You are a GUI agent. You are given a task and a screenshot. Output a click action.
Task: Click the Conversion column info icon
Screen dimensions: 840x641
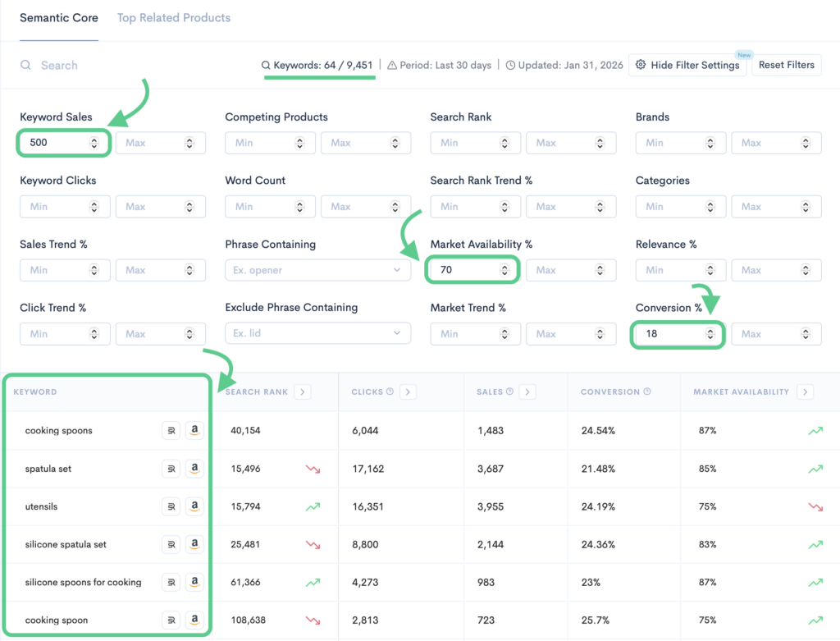pos(647,392)
